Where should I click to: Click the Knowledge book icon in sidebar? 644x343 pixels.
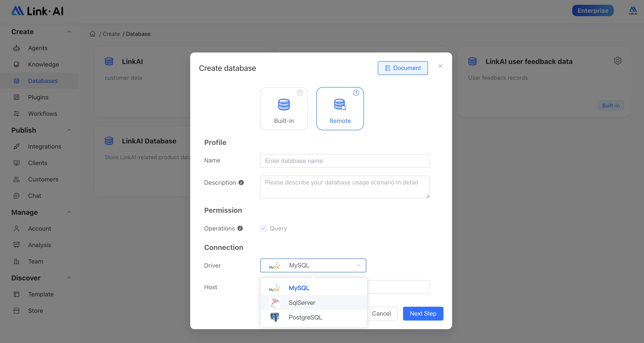16,64
